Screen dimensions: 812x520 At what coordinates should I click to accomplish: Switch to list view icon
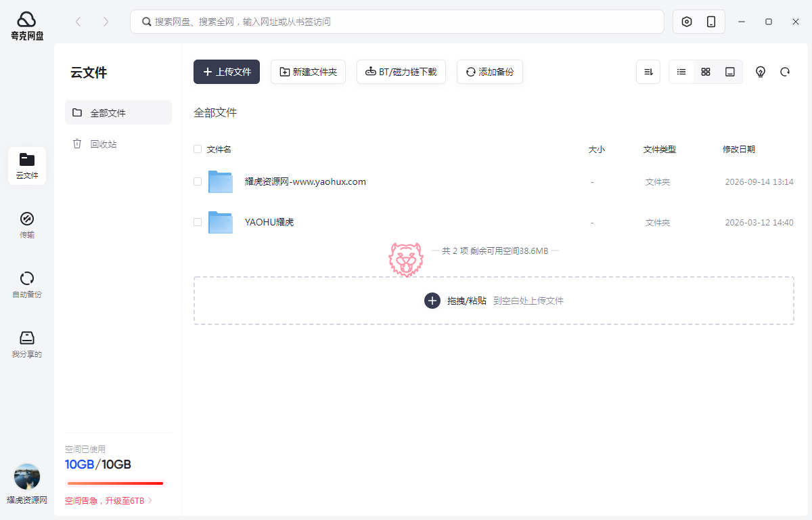tap(681, 72)
